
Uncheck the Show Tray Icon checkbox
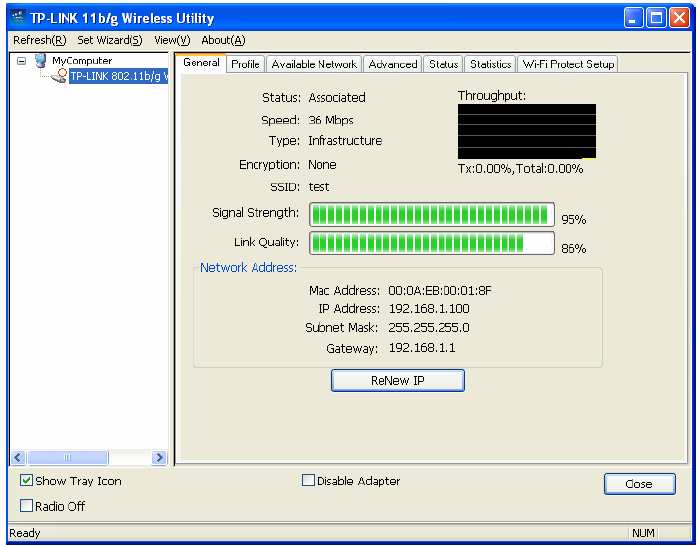click(x=26, y=481)
